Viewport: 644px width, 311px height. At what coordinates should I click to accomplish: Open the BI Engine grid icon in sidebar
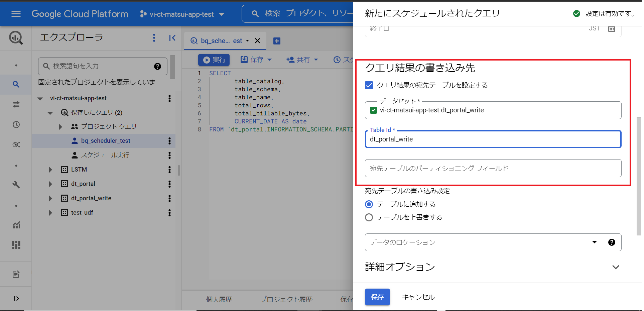point(16,245)
